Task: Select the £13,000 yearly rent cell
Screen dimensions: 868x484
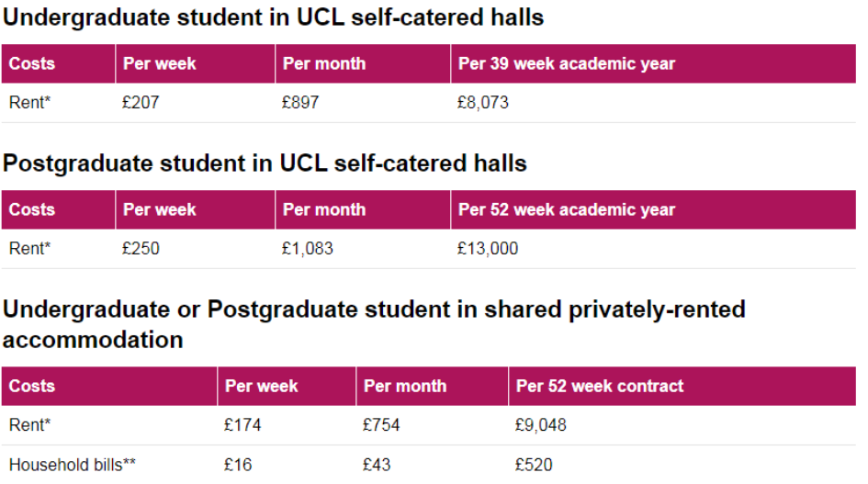Action: (488, 249)
